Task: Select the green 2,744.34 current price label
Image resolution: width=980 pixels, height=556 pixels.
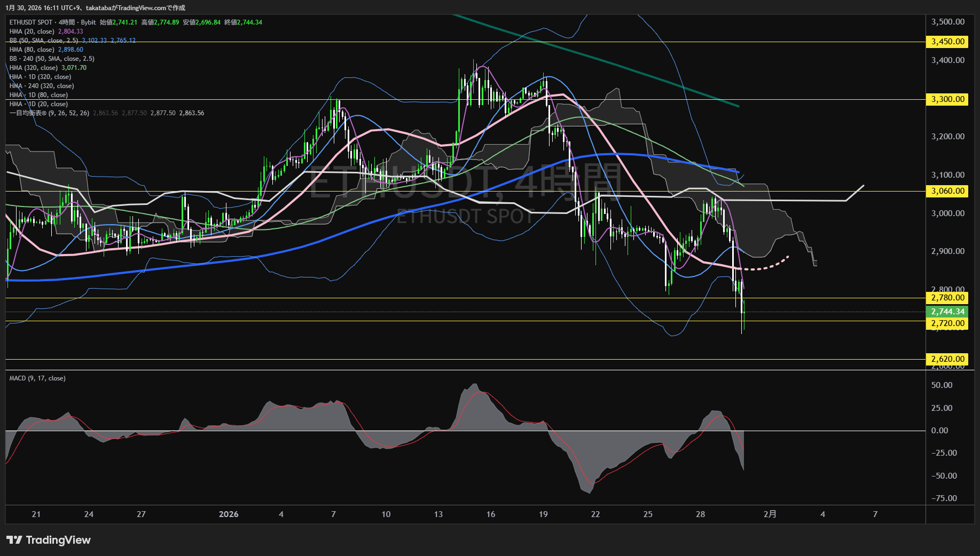Action: coord(947,312)
